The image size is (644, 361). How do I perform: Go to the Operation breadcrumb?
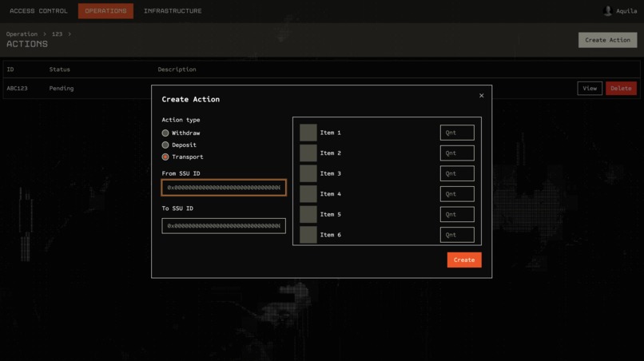point(22,34)
